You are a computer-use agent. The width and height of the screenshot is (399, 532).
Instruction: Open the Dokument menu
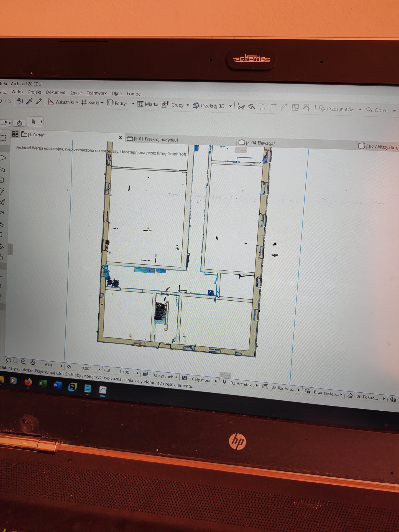pyautogui.click(x=56, y=92)
